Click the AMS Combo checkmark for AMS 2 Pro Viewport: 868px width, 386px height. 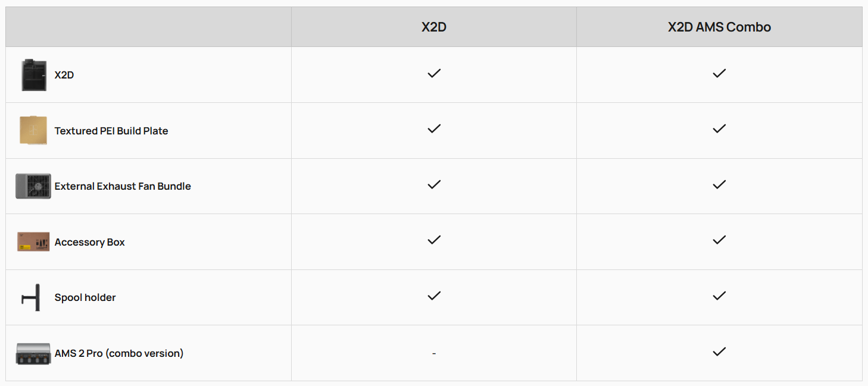(719, 352)
